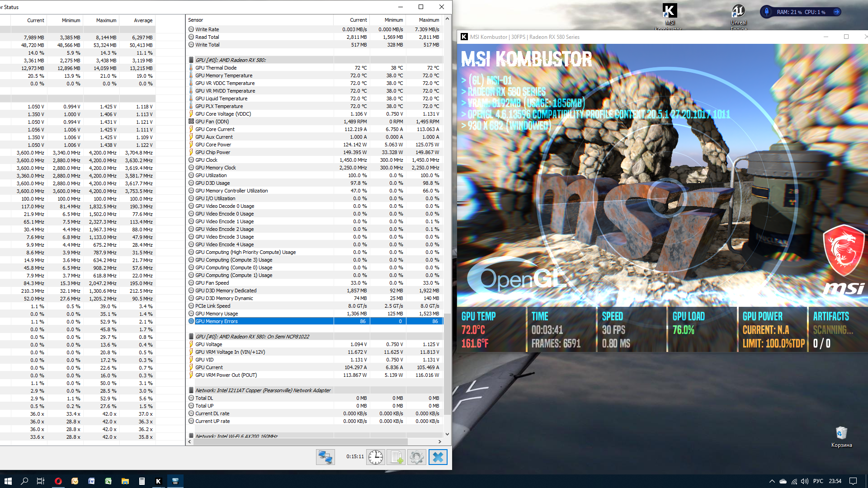This screenshot has height=488, width=868.
Task: Click the Sensor column header
Action: coord(196,20)
